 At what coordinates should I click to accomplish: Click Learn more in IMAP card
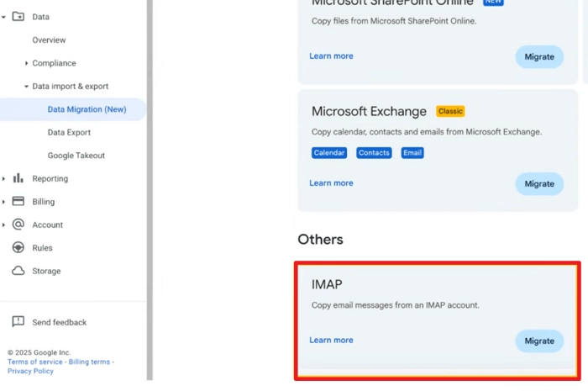331,340
